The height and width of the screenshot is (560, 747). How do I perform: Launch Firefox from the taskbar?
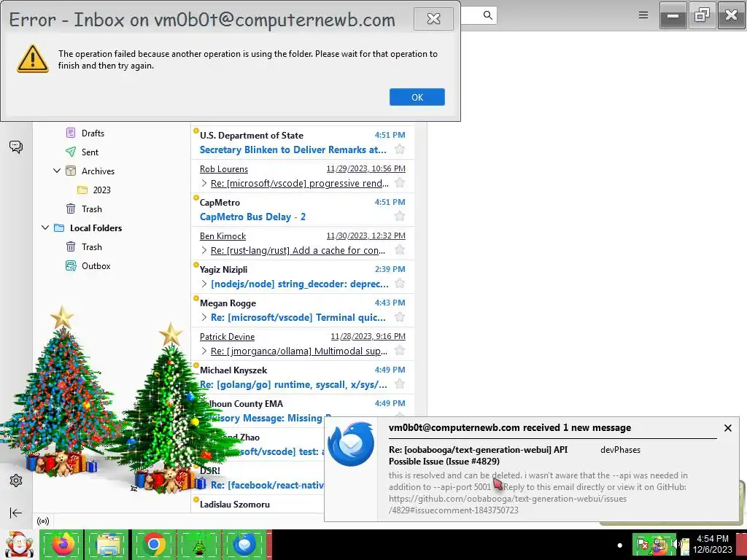[63, 544]
